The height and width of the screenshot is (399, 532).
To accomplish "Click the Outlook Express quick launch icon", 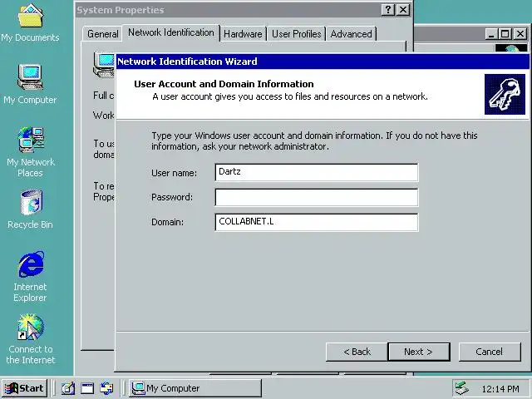I will point(106,388).
